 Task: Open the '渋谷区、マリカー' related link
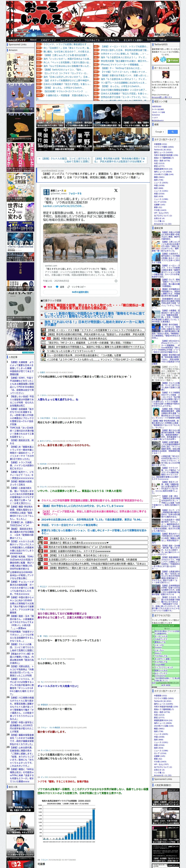coord(70,525)
